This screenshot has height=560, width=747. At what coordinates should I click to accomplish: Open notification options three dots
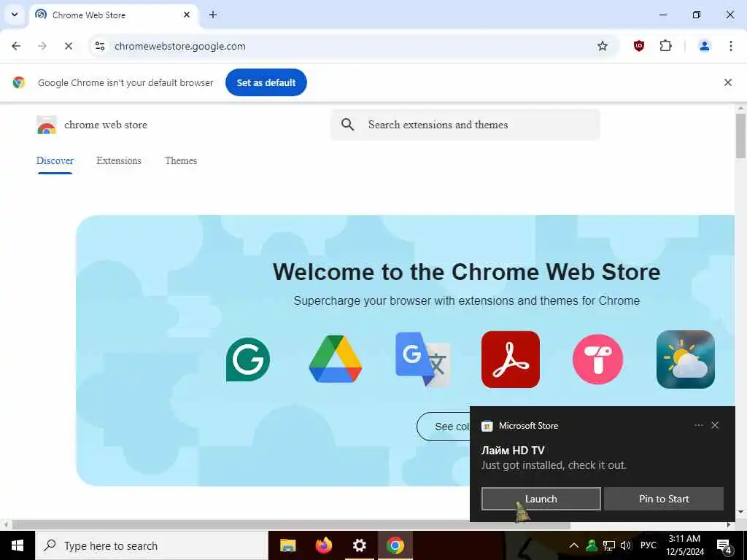698,425
